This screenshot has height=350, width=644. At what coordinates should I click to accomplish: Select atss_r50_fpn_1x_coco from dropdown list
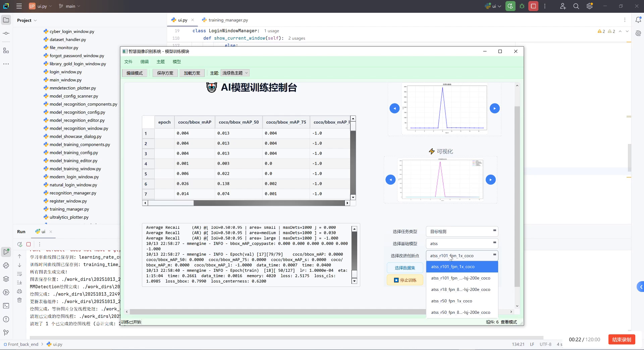pyautogui.click(x=462, y=301)
